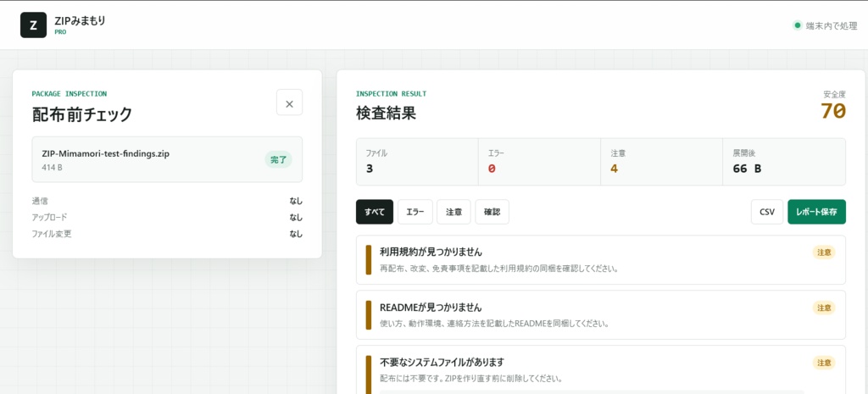Click the 検査結果 heading

(x=386, y=113)
